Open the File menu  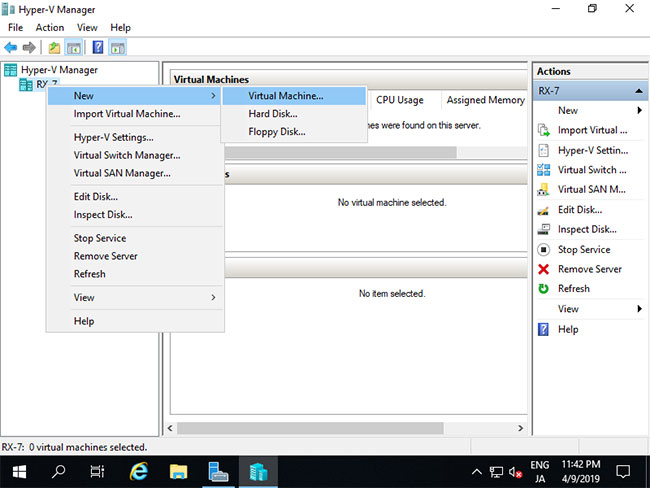tap(15, 28)
